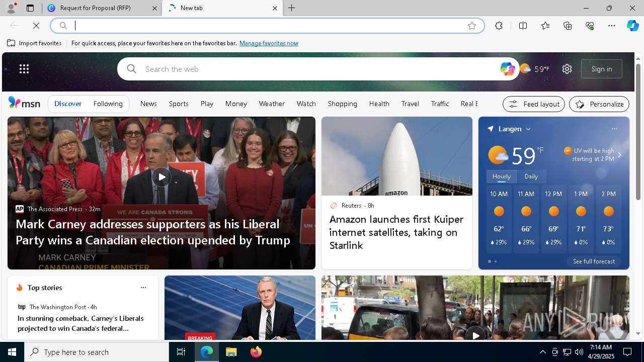Open the News category

(x=148, y=104)
